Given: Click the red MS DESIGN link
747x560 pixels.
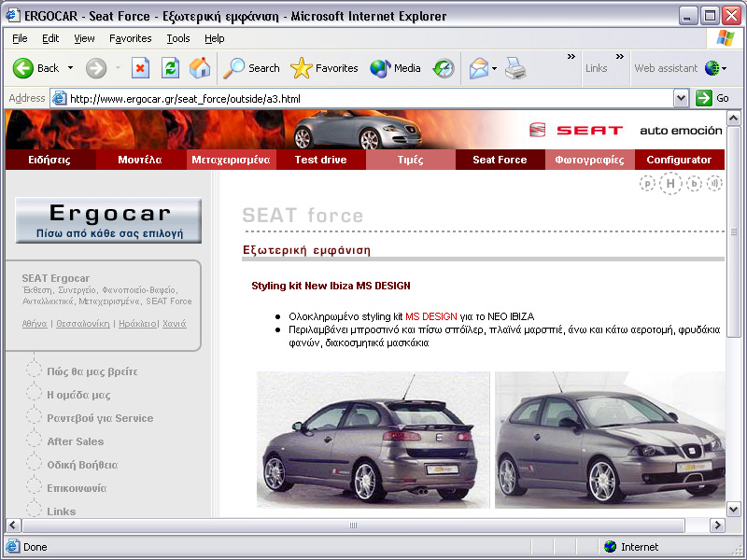Looking at the screenshot, I should (431, 316).
